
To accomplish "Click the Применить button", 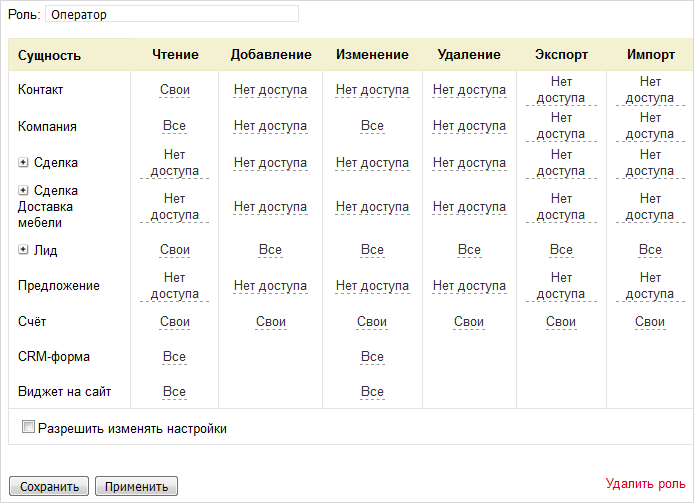I will 136,486.
